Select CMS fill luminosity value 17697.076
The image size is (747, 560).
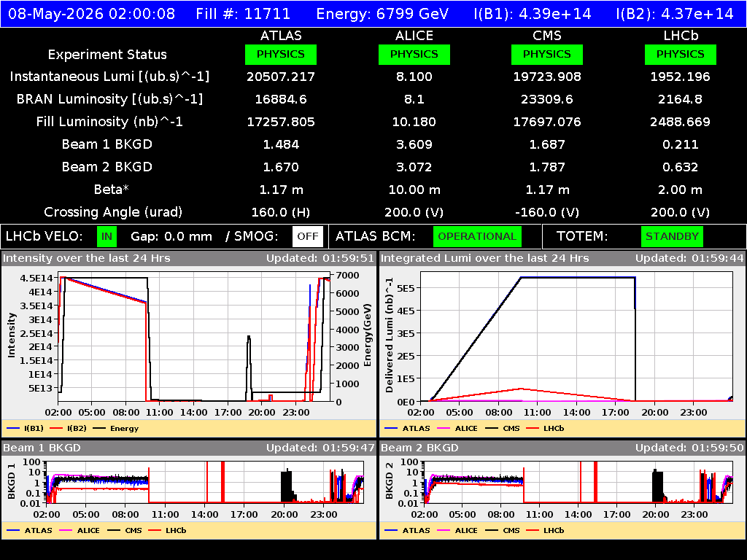tap(547, 122)
